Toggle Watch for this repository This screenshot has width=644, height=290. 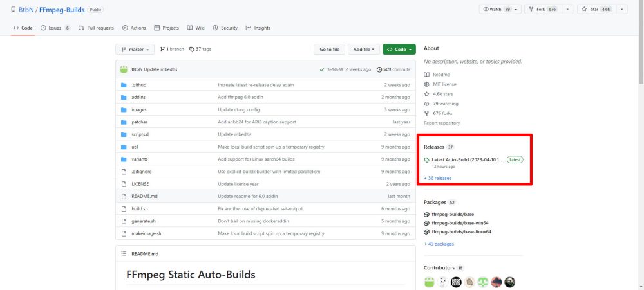tap(498, 9)
